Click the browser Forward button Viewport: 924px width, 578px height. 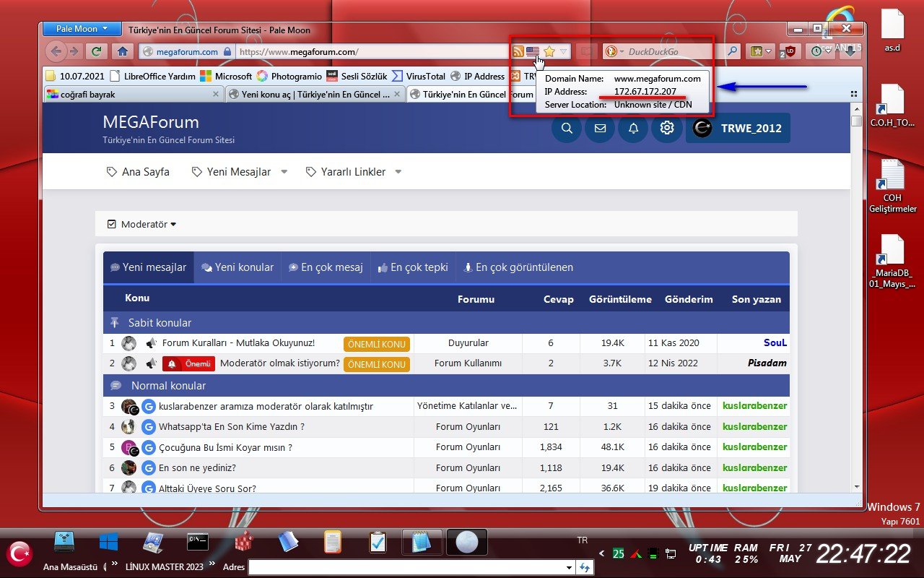coord(74,51)
